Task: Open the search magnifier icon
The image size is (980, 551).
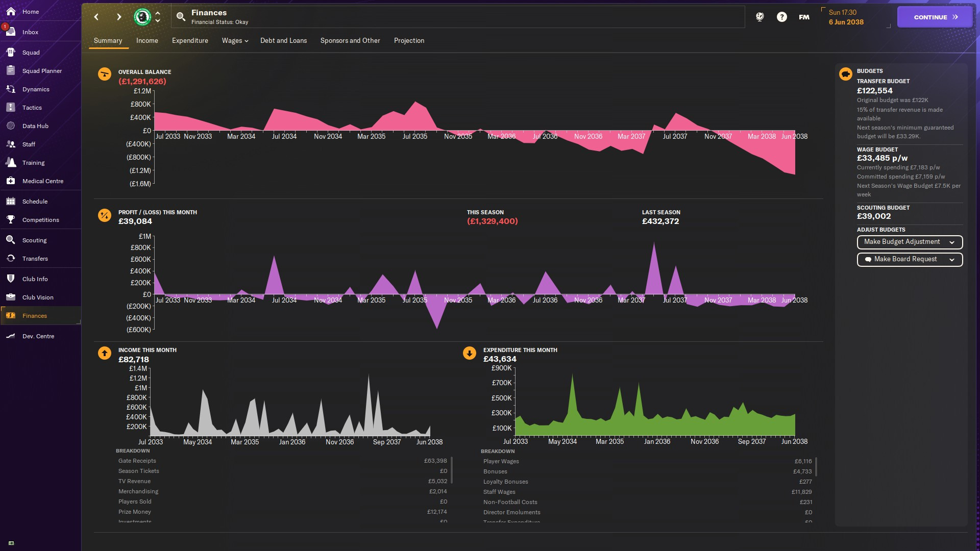Action: coord(181,17)
